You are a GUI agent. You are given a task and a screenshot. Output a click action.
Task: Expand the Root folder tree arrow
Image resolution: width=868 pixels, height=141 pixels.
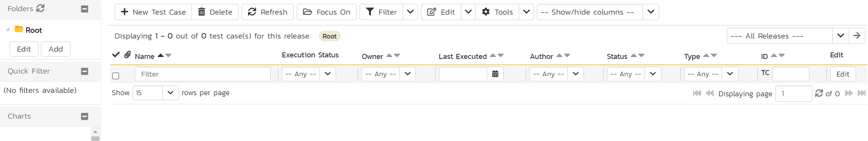(8, 29)
